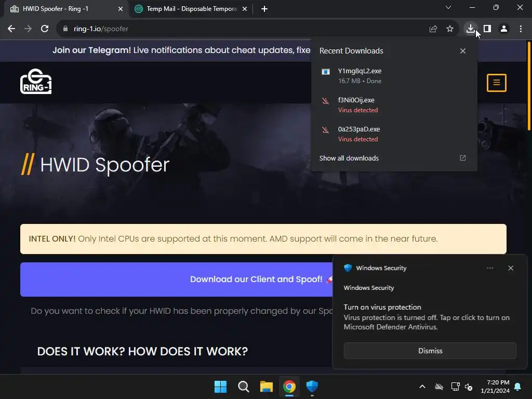The image size is (532, 399).
Task: Click the Join our Telegram banner
Action: 181,50
